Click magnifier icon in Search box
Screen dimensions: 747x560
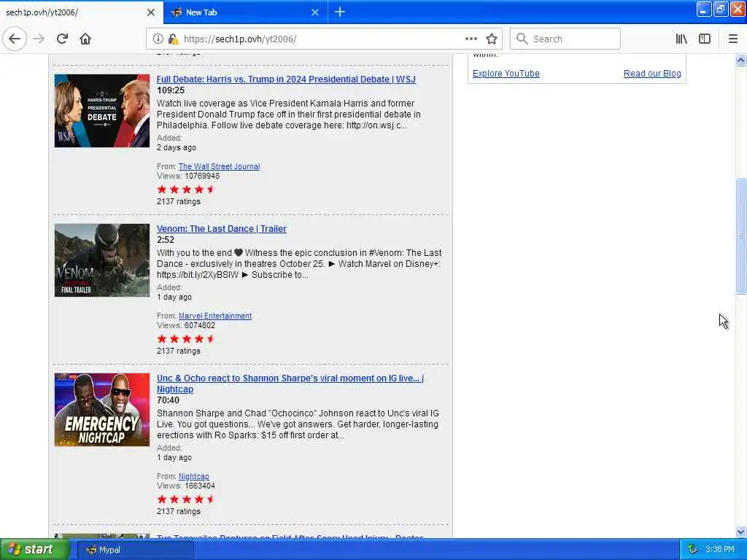[522, 39]
